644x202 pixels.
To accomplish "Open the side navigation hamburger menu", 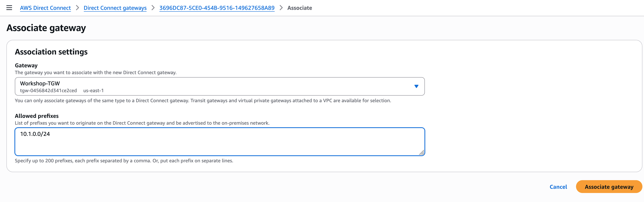I will 9,8.
